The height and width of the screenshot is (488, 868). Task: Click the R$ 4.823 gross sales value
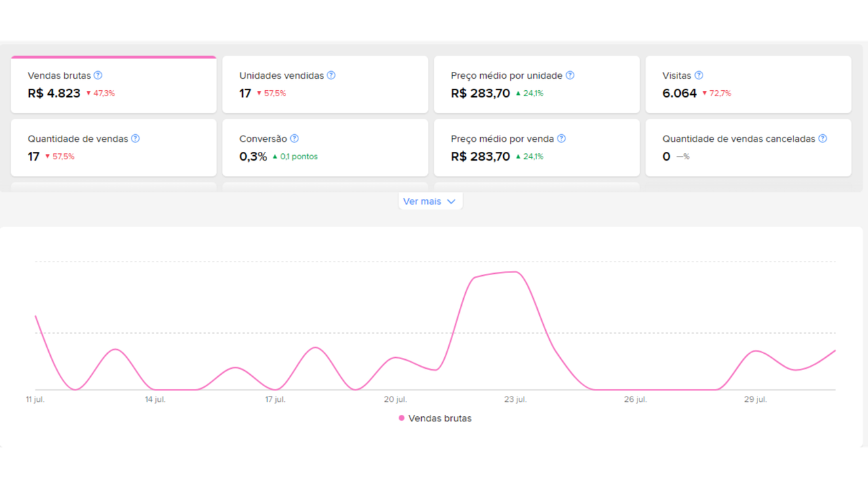point(54,94)
